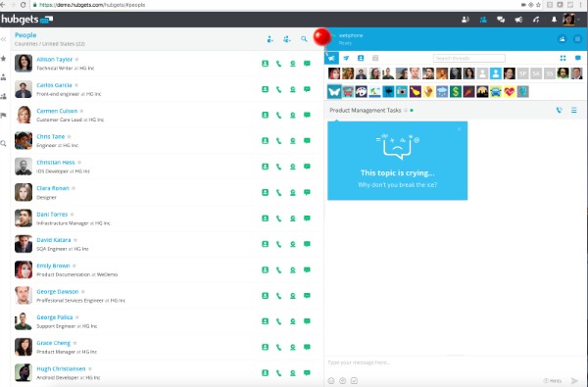The width and height of the screenshot is (588, 387).
Task: Select the grid view icon near thread search
Action: [563, 58]
